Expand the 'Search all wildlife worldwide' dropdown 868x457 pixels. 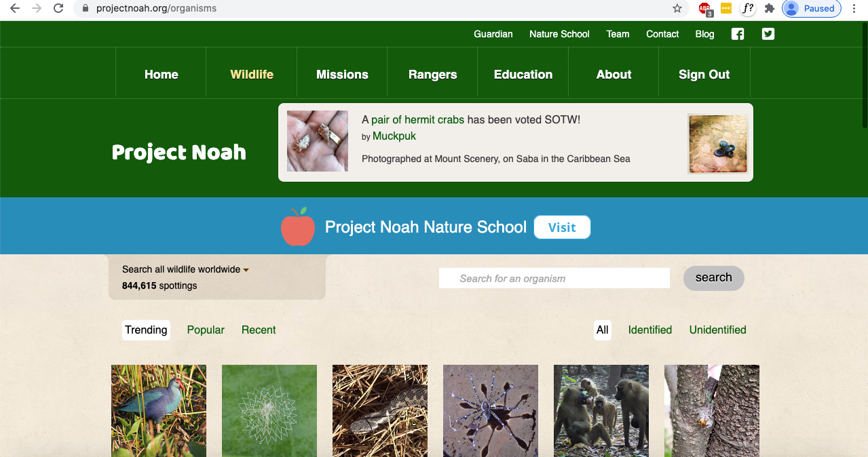pyautogui.click(x=185, y=269)
